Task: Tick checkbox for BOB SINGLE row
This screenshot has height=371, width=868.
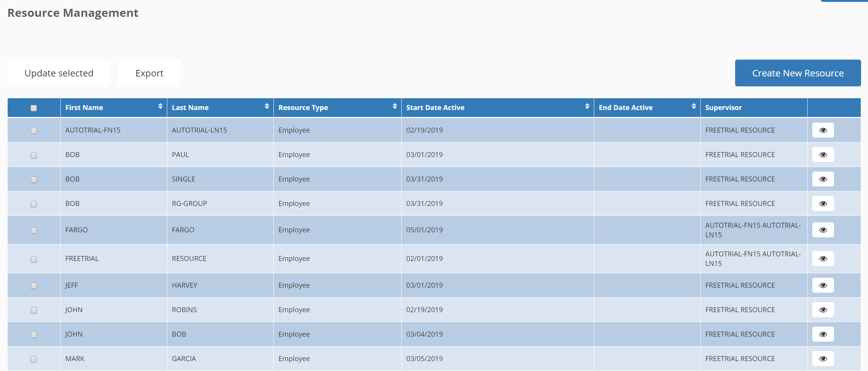Action: coord(34,180)
